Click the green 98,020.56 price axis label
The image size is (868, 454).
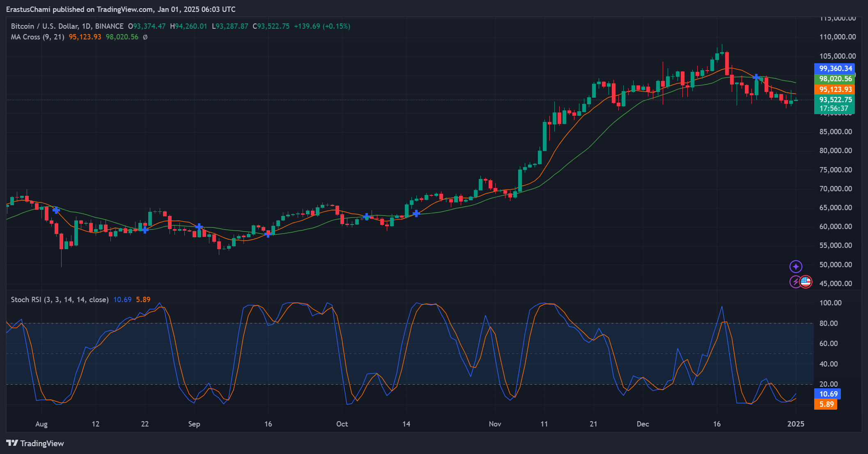834,79
